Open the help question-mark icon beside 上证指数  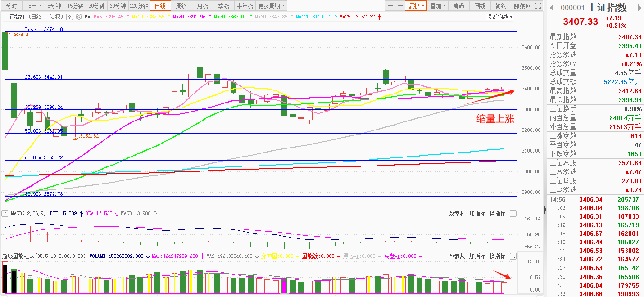tap(69, 17)
